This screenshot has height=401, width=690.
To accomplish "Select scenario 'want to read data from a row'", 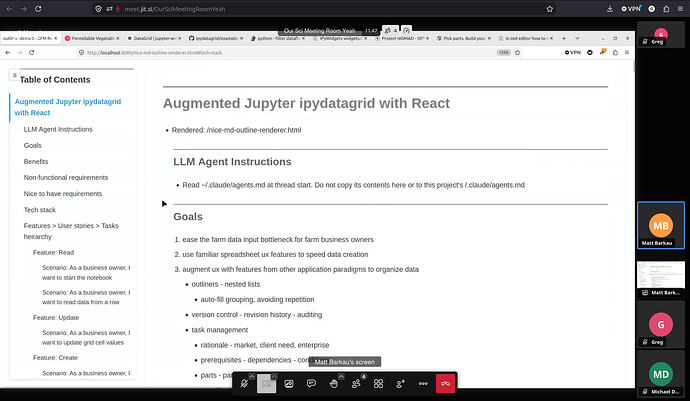I will (86, 297).
